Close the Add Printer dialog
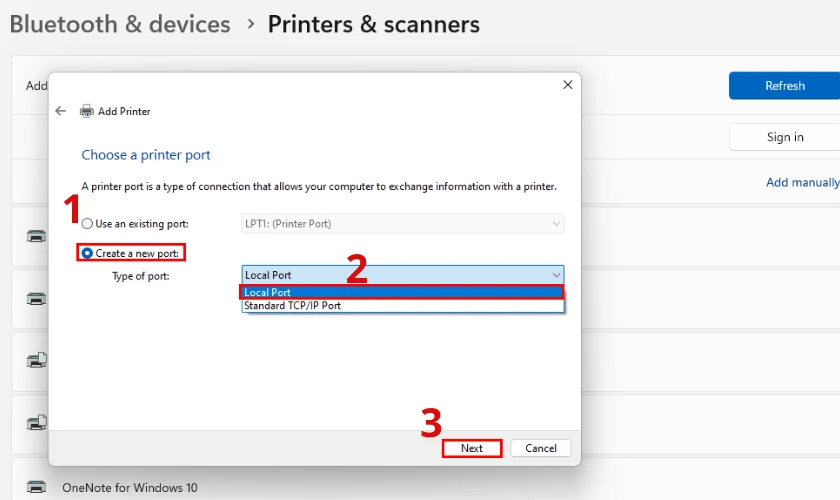This screenshot has height=500, width=840. pos(568,85)
